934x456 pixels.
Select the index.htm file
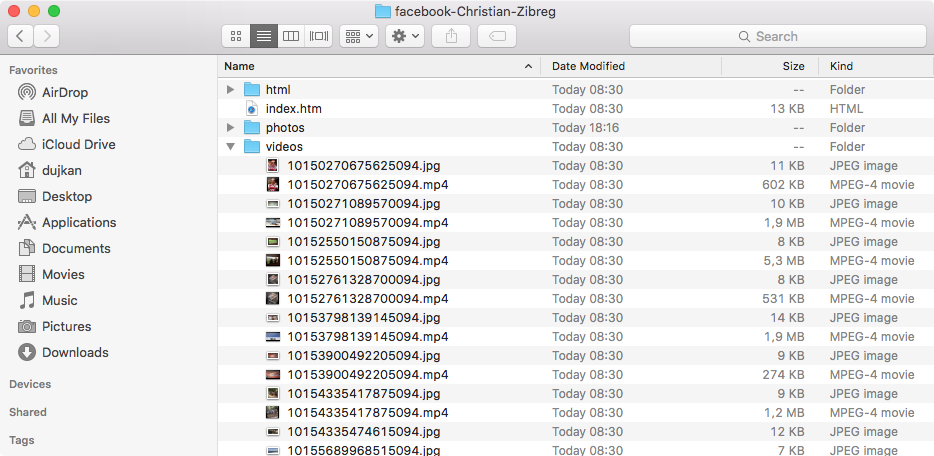(575, 109)
